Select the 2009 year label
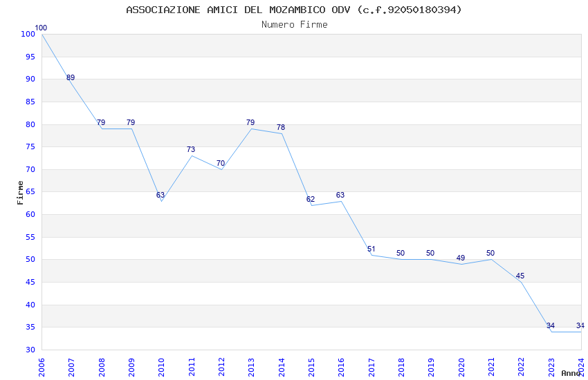 tap(131, 368)
